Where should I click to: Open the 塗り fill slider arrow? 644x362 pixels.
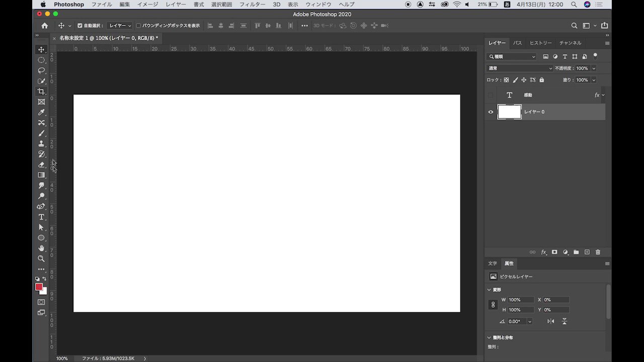coord(594,80)
